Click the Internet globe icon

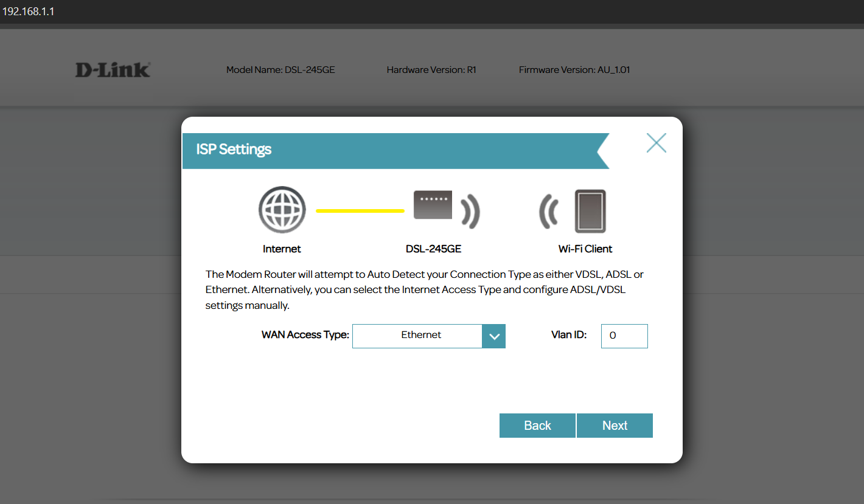(x=282, y=210)
